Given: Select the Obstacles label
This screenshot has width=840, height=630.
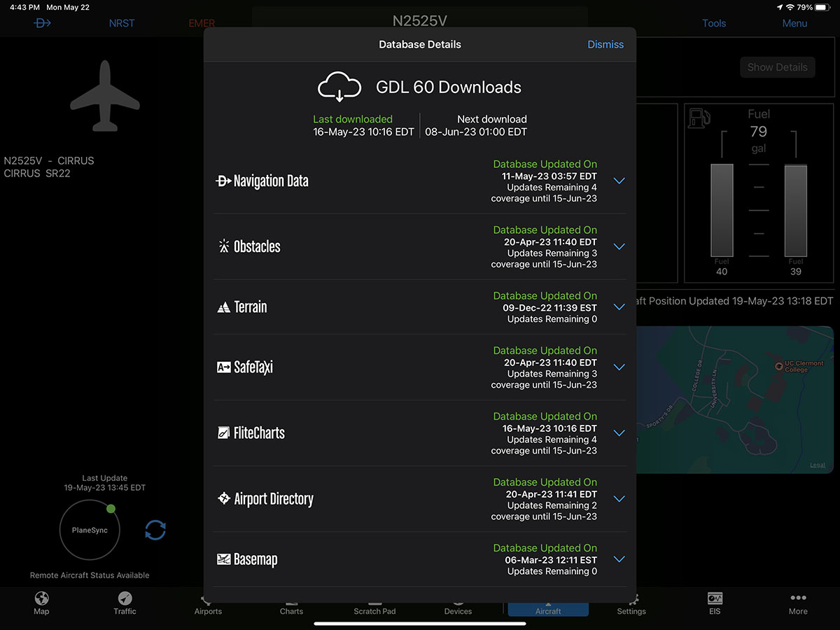Looking at the screenshot, I should click(x=257, y=246).
